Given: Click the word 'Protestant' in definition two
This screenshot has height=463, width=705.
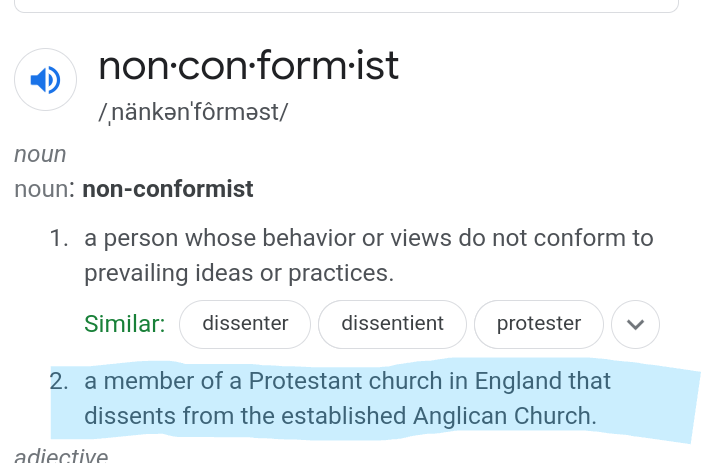Looking at the screenshot, I should (305, 381).
